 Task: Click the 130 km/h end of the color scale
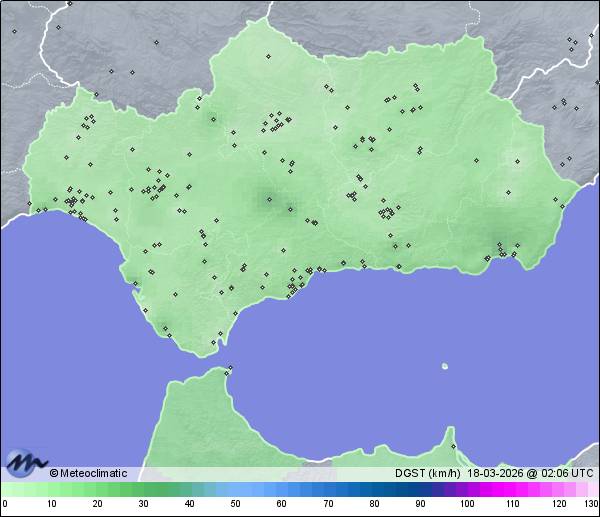pos(594,489)
